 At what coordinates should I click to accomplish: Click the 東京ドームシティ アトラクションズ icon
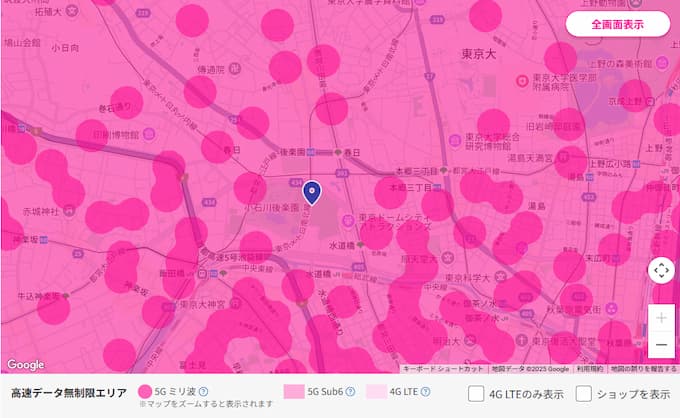coord(348,221)
